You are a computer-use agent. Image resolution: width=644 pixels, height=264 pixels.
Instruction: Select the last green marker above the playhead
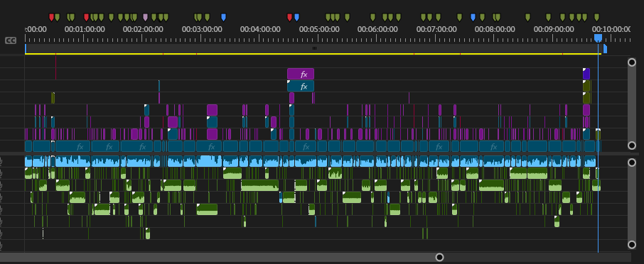click(x=596, y=17)
